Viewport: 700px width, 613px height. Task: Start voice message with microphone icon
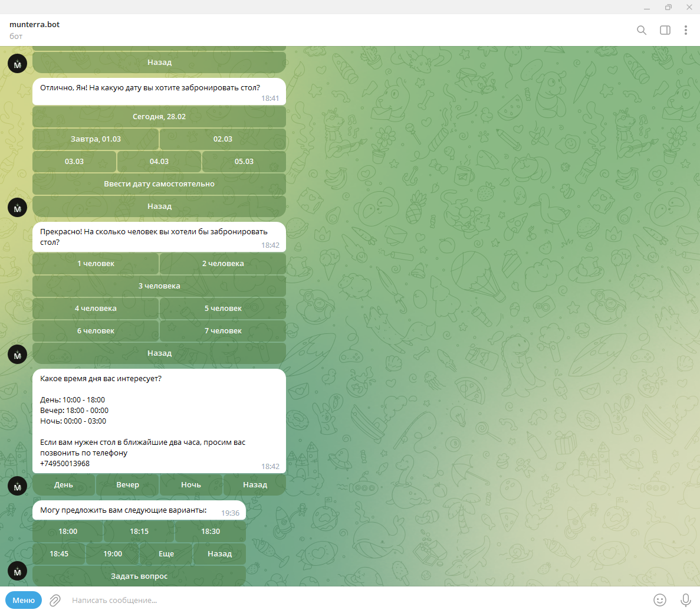click(686, 600)
